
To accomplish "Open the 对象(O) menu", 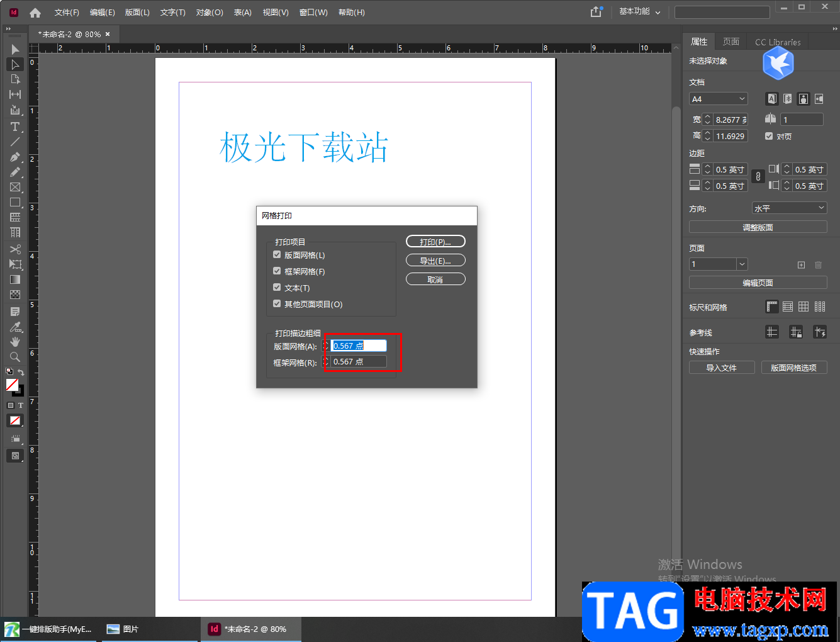I will coord(210,13).
